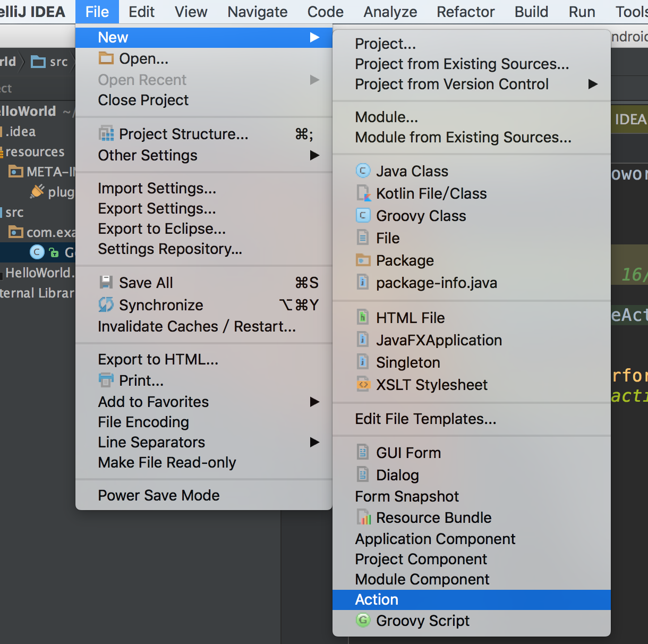Screen dimensions: 648x644
Task: Click the HTML File icon
Action: click(363, 318)
